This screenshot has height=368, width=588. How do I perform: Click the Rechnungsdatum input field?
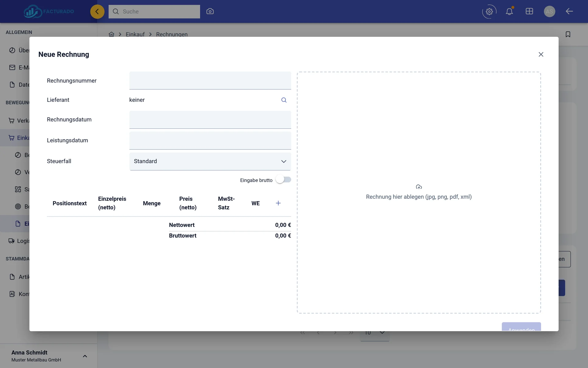coord(210,120)
